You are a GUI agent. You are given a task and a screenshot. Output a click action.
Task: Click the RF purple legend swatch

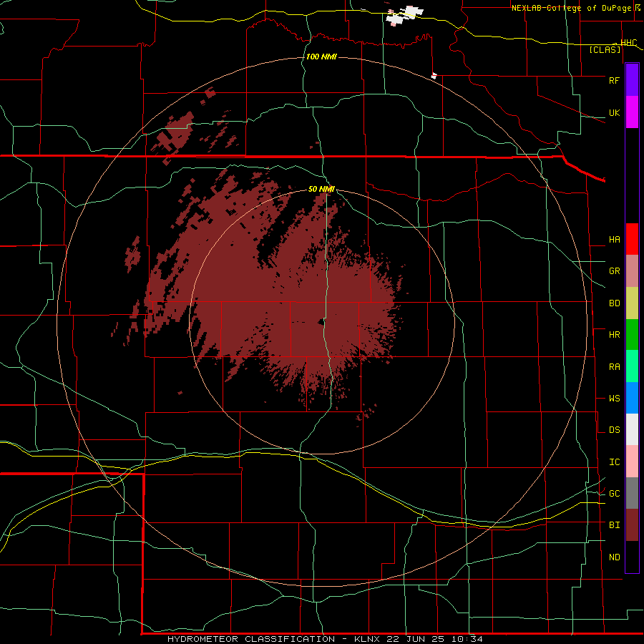pos(632,80)
